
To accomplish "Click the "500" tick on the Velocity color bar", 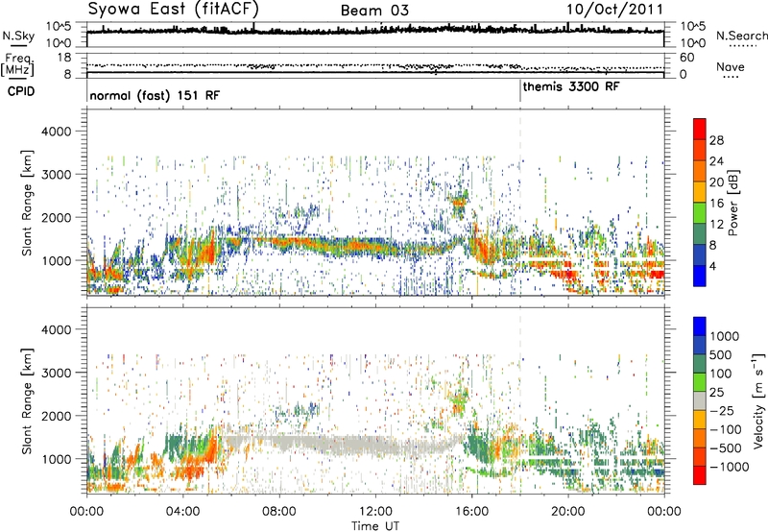I will click(x=721, y=355).
